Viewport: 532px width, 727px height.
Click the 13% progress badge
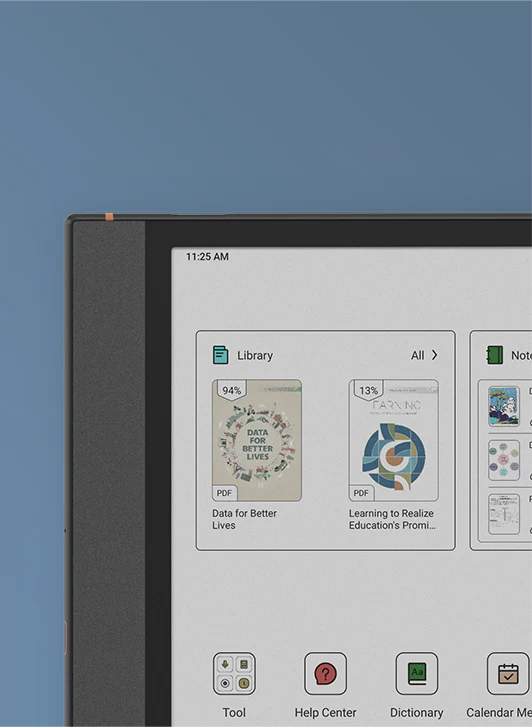[x=368, y=390]
